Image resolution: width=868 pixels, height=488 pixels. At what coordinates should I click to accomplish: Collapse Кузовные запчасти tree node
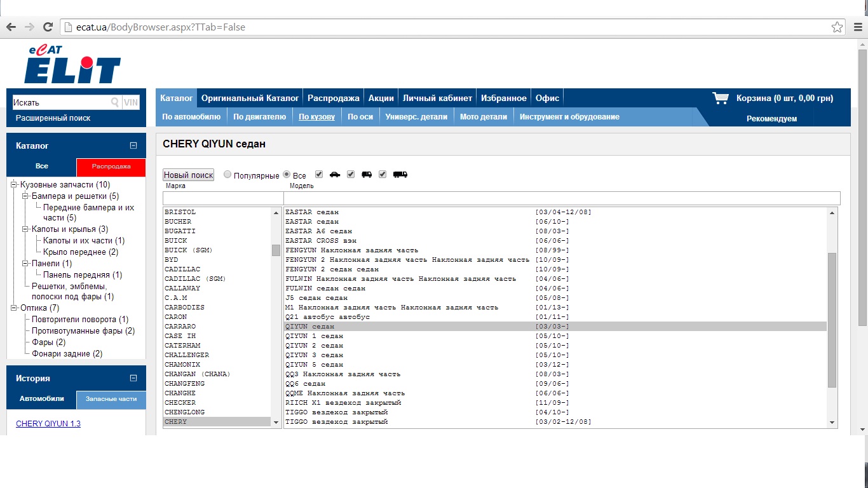(13, 185)
